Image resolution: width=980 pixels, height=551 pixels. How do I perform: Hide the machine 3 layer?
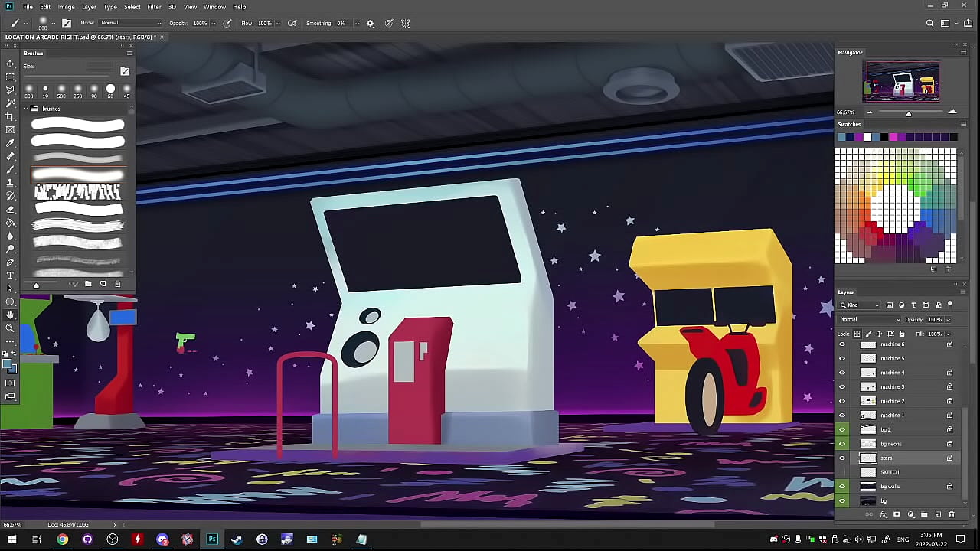tap(842, 386)
